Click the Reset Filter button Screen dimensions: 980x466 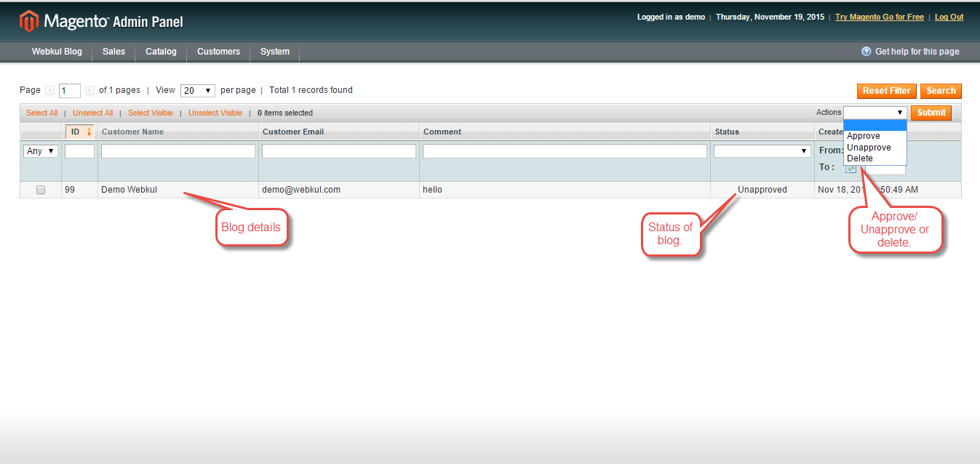tap(886, 91)
